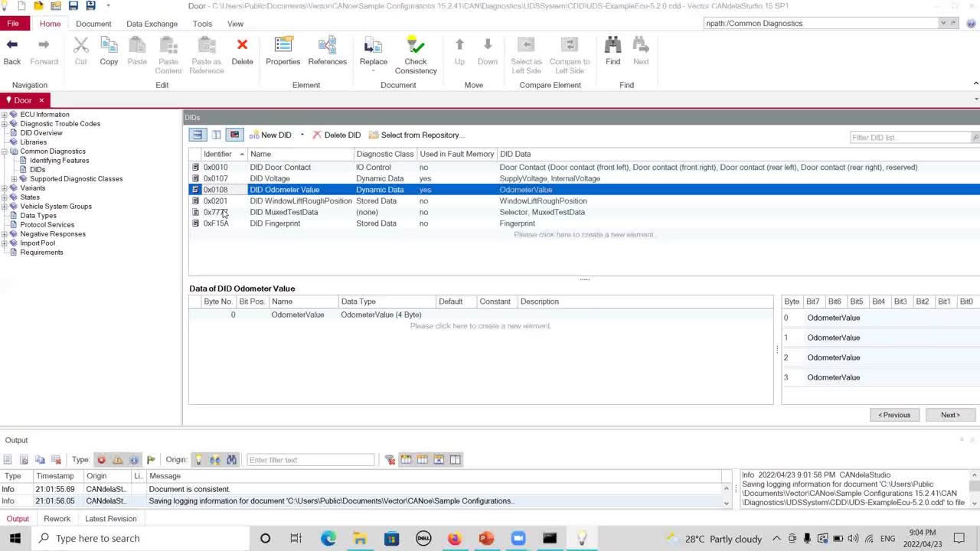Clear the output filter with funnel icon
Screen dimensions: 980x551
[x=390, y=460]
